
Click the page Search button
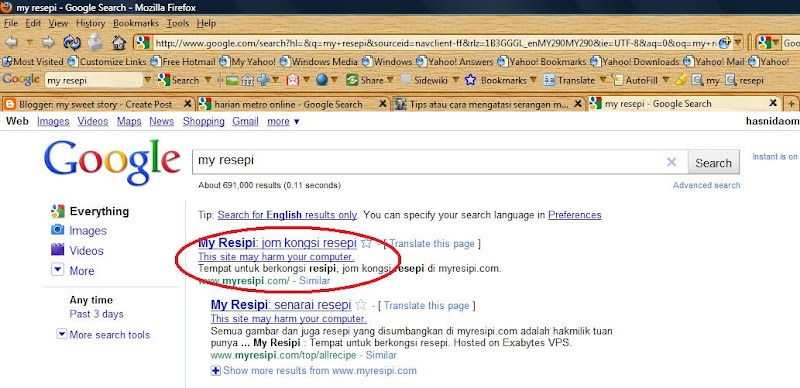713,163
